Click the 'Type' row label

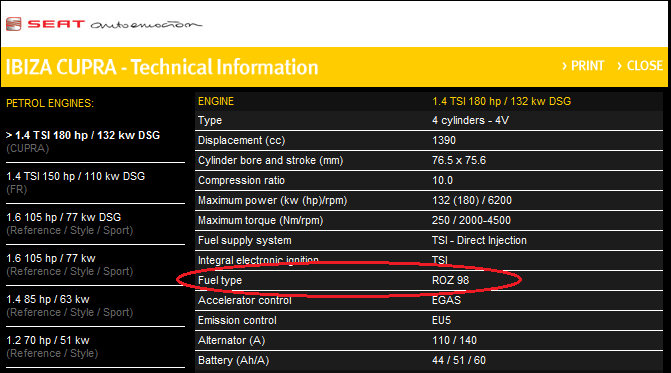[210, 121]
